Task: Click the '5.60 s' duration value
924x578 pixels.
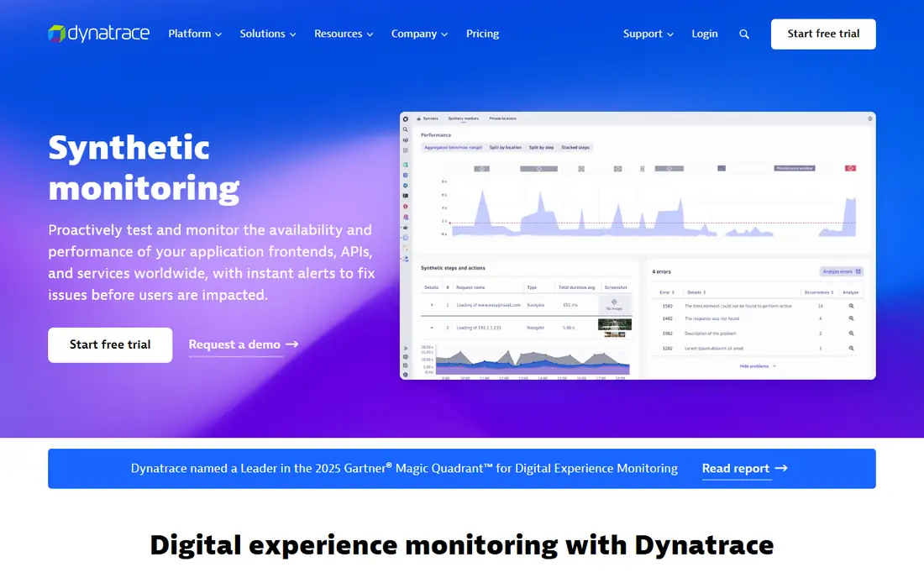Action: [568, 328]
